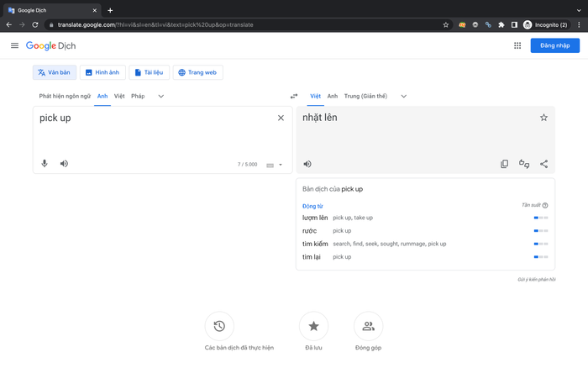
Task: Select Việt as target language
Action: click(315, 96)
